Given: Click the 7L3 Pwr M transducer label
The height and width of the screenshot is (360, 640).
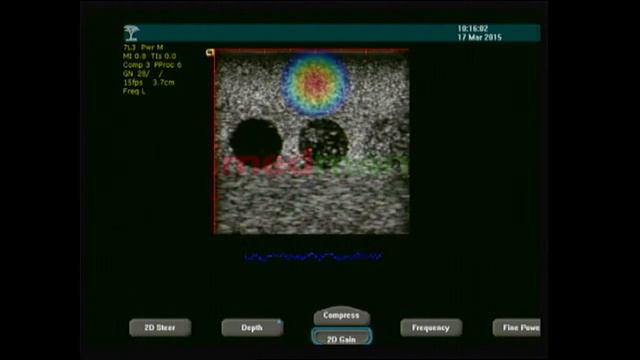Looking at the screenshot, I should click(x=143, y=47).
